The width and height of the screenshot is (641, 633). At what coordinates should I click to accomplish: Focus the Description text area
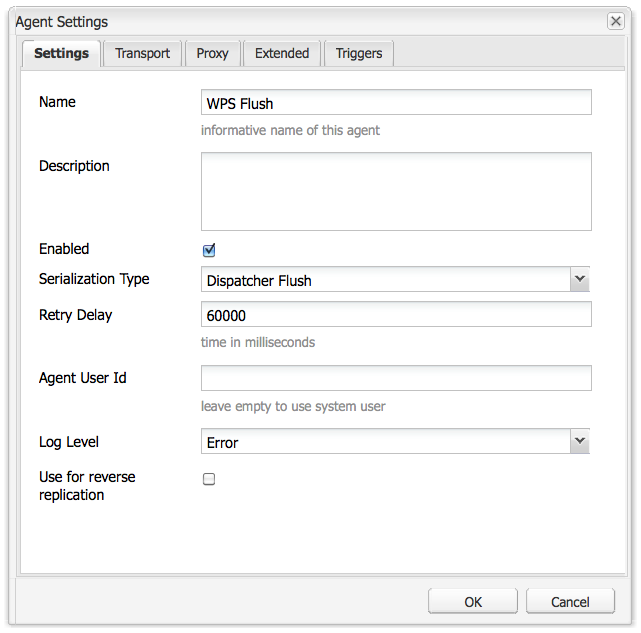click(x=396, y=191)
